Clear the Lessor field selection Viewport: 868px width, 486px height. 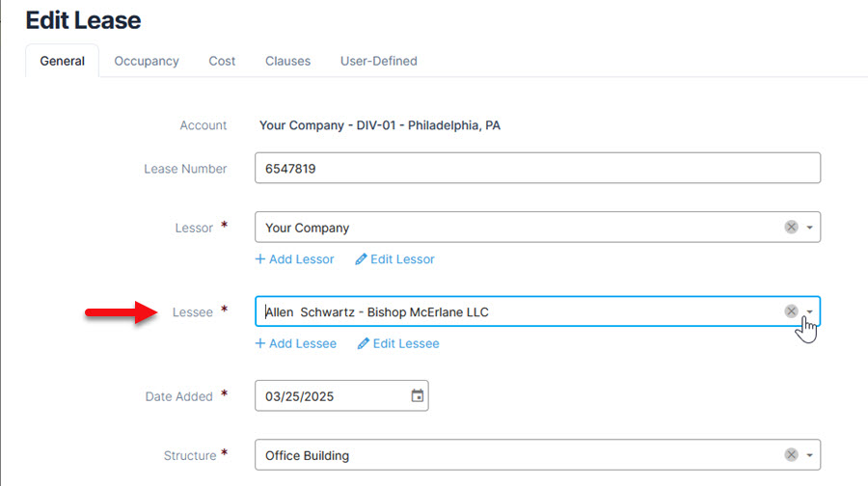pos(791,228)
